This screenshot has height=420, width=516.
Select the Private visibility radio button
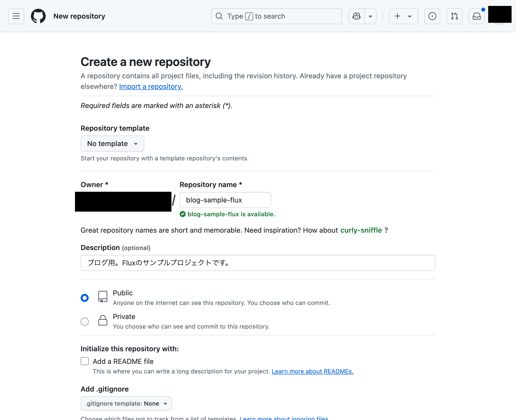pos(85,322)
